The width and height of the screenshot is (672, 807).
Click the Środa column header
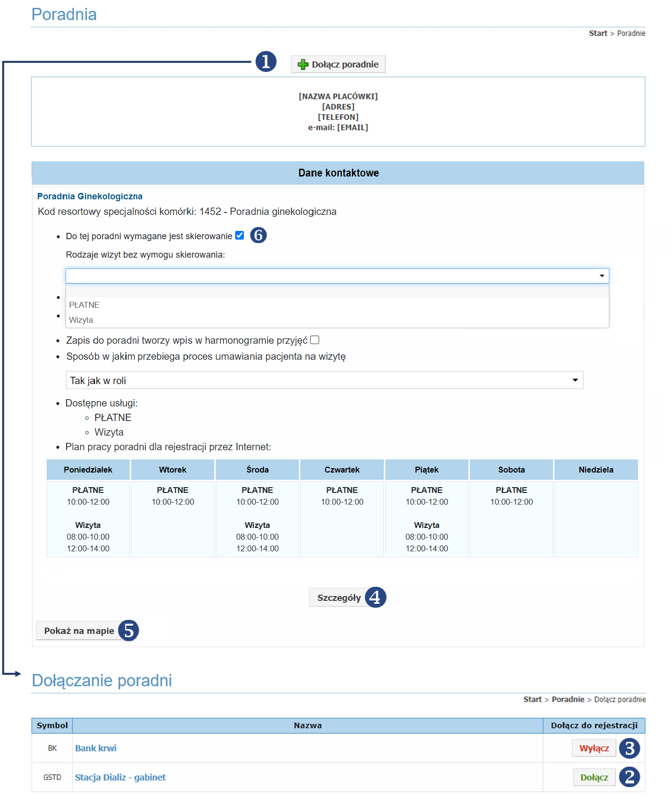pos(258,470)
